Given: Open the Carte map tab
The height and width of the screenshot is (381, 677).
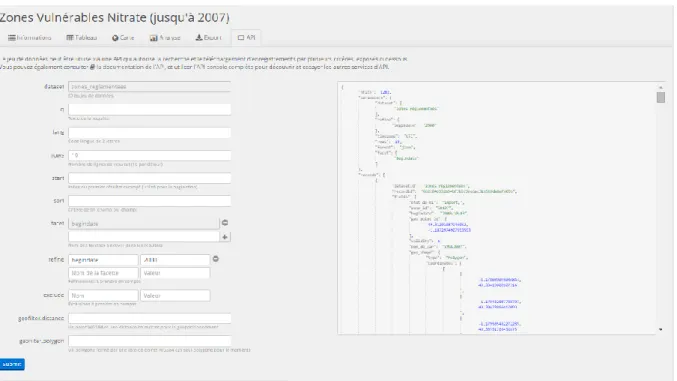Looking at the screenshot, I should (x=123, y=38).
